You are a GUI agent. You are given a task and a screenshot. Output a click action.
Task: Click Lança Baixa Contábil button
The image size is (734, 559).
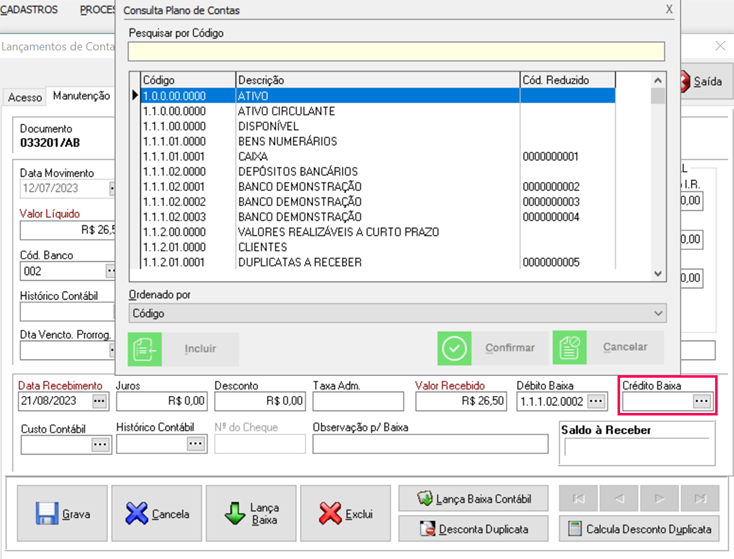pyautogui.click(x=472, y=498)
